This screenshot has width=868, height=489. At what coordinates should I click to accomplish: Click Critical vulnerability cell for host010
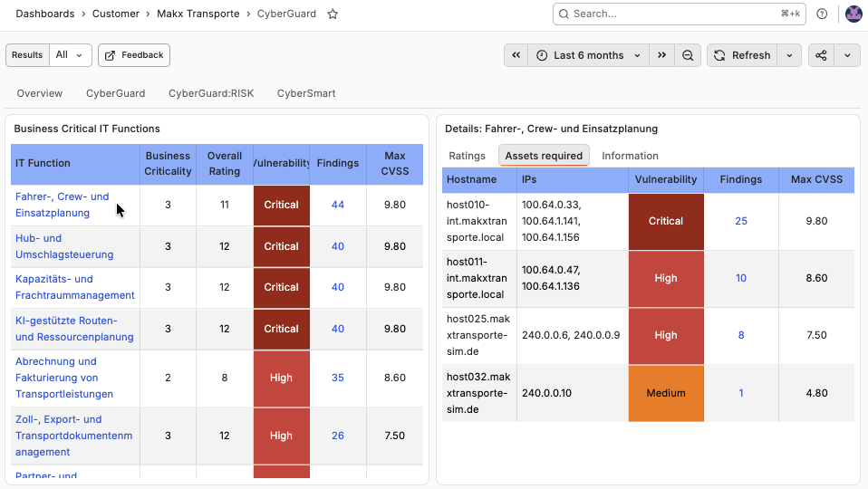[666, 221]
